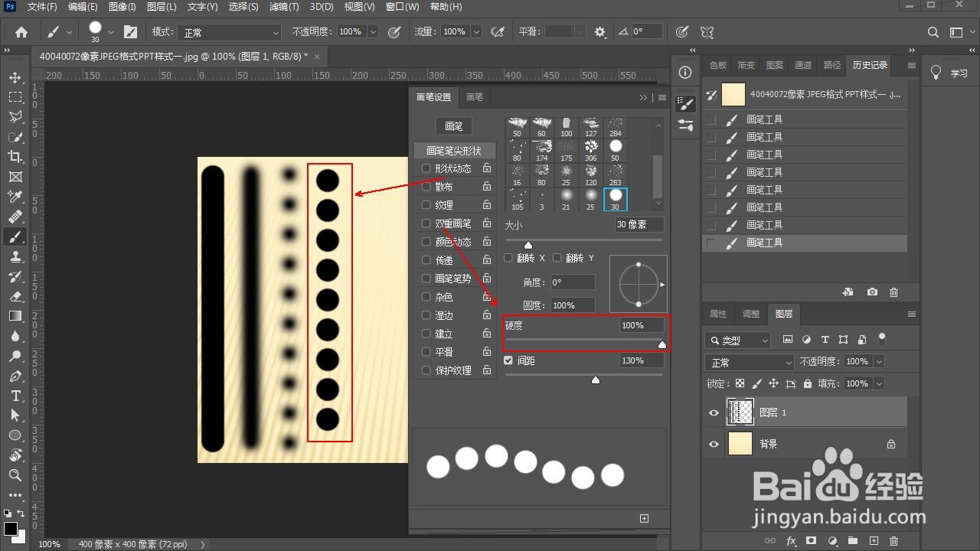The height and width of the screenshot is (551, 980).
Task: Open layer blend mode 正常 dropdown
Action: pos(751,362)
